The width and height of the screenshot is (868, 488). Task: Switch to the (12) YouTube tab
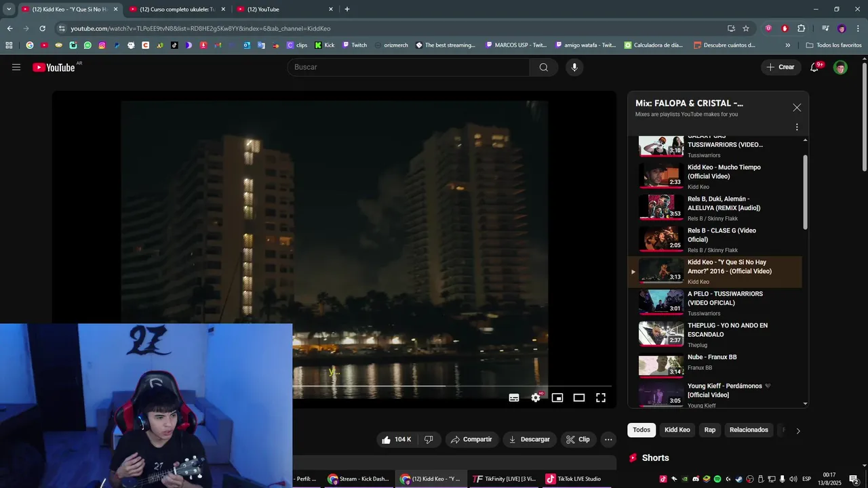pyautogui.click(x=285, y=9)
